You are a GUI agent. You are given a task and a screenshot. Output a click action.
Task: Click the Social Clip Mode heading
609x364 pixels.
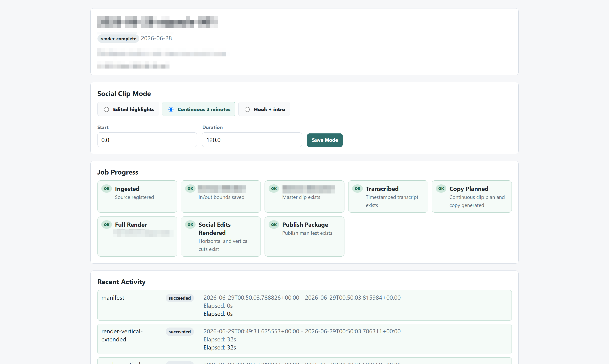[124, 94]
